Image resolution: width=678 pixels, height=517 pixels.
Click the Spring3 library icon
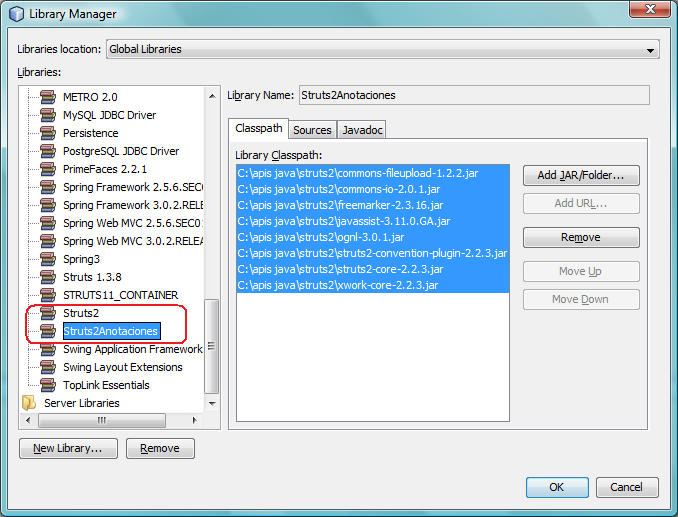point(48,259)
